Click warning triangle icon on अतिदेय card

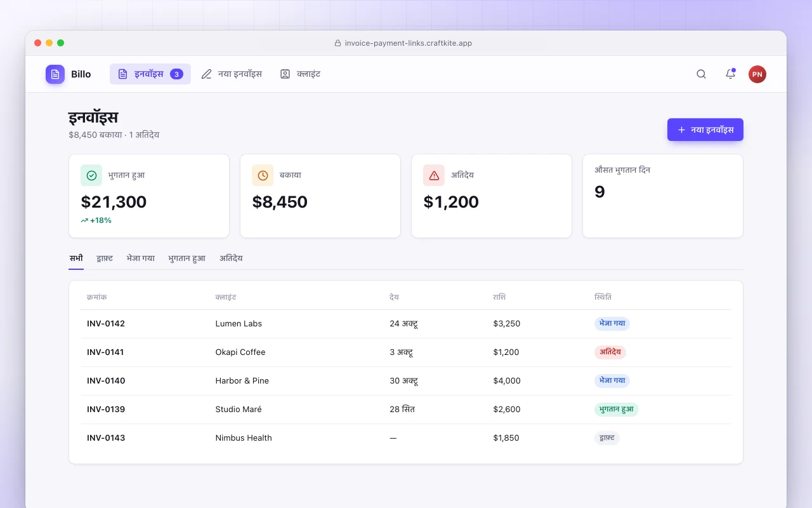pos(434,175)
